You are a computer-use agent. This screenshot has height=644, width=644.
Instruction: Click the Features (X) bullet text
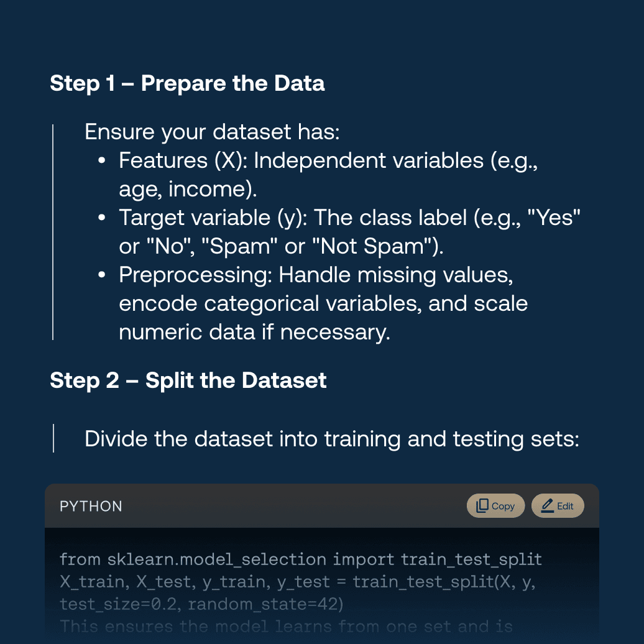coord(328,175)
